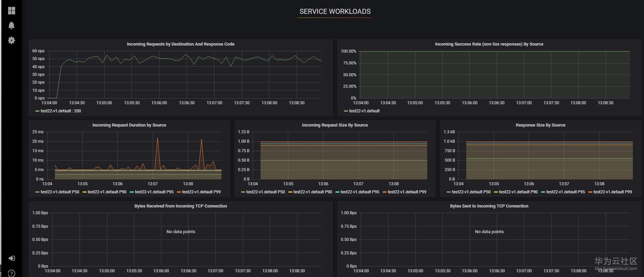
Task: Toggle P95 series in Incoming Request Size legend
Action: [360, 192]
